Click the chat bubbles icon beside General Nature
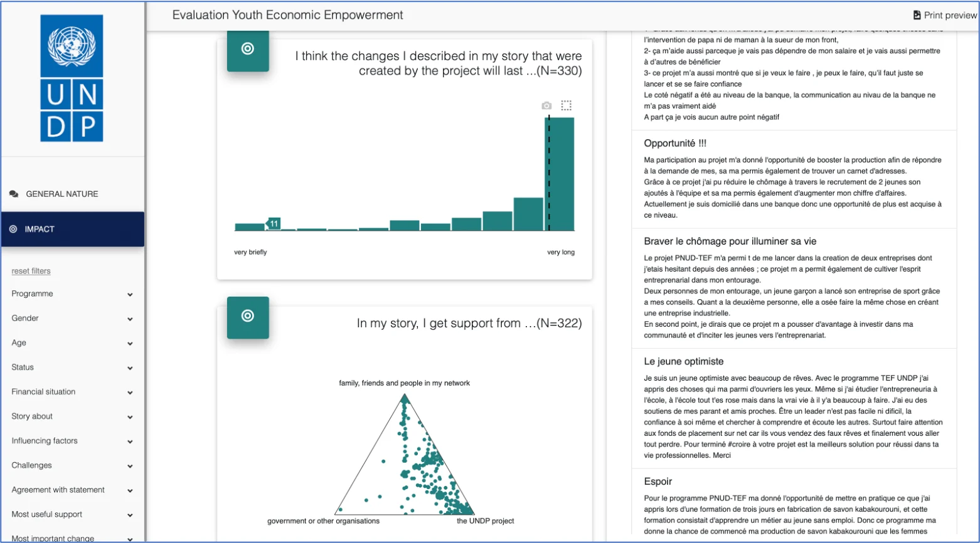Image resolution: width=980 pixels, height=543 pixels. (x=14, y=194)
